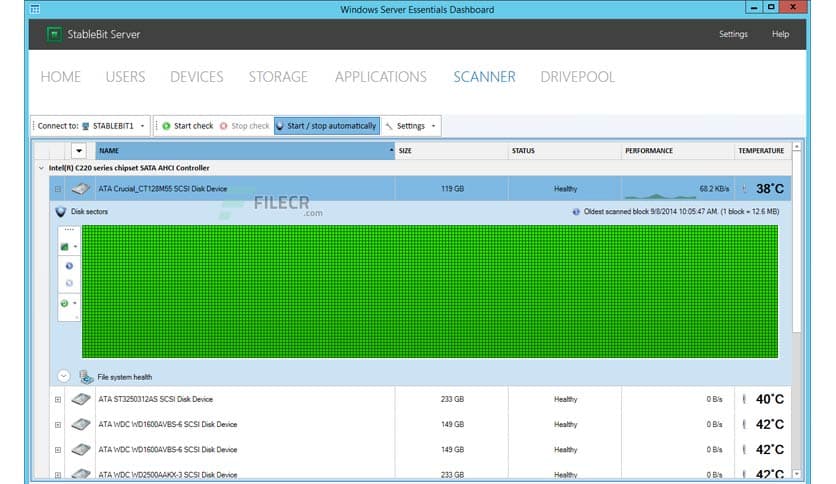Switch to the DEVICES tab

[197, 77]
